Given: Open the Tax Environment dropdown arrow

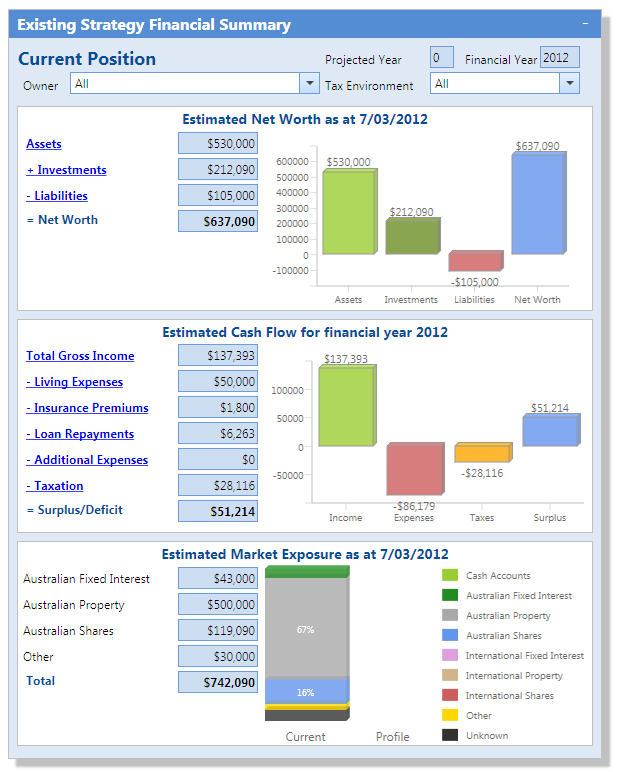Looking at the screenshot, I should tap(569, 83).
